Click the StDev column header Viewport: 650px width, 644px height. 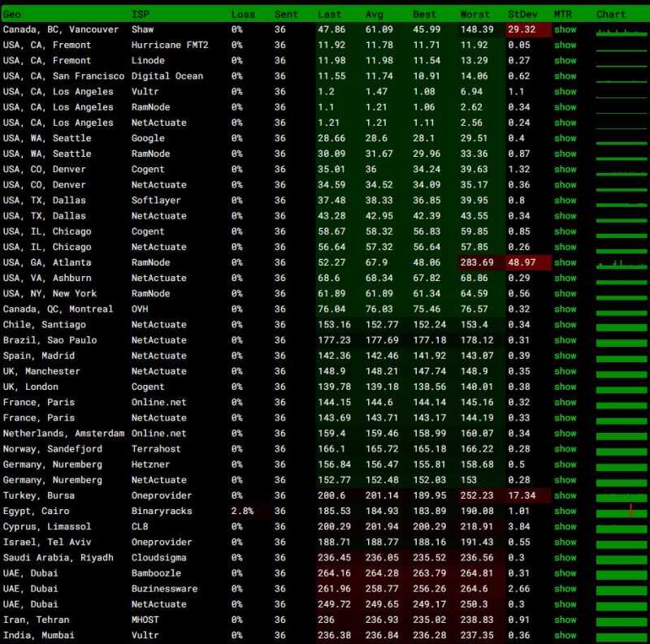[522, 15]
